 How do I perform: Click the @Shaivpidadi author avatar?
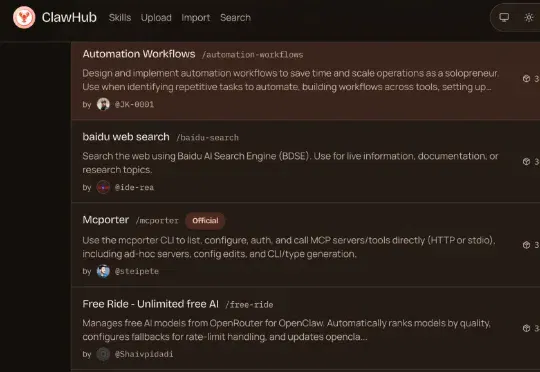[x=103, y=354]
